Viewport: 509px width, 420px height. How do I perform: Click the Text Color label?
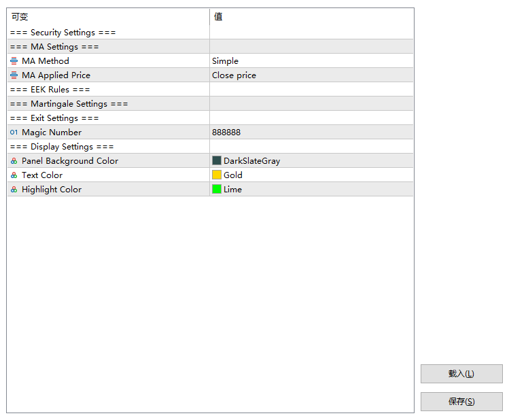coord(42,175)
